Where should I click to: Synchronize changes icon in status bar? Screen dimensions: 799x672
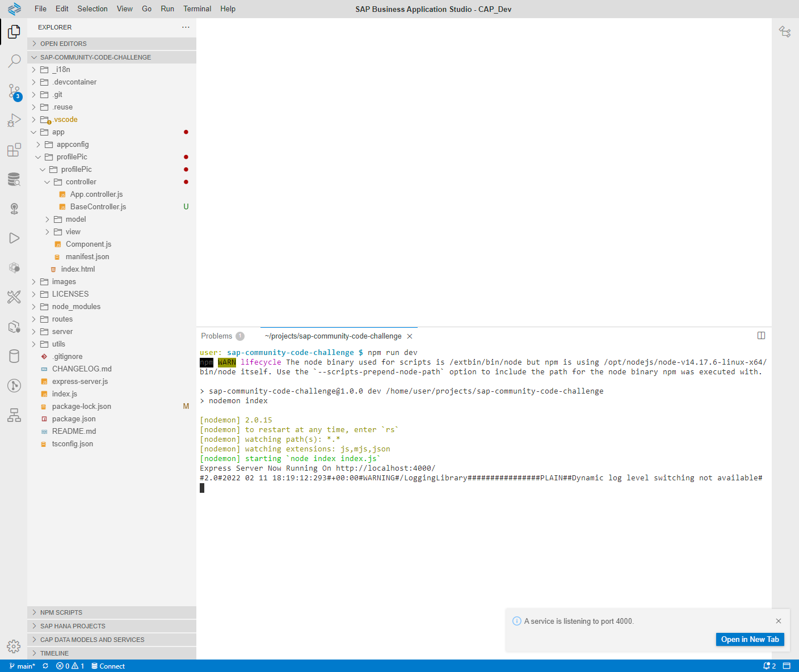(45, 666)
